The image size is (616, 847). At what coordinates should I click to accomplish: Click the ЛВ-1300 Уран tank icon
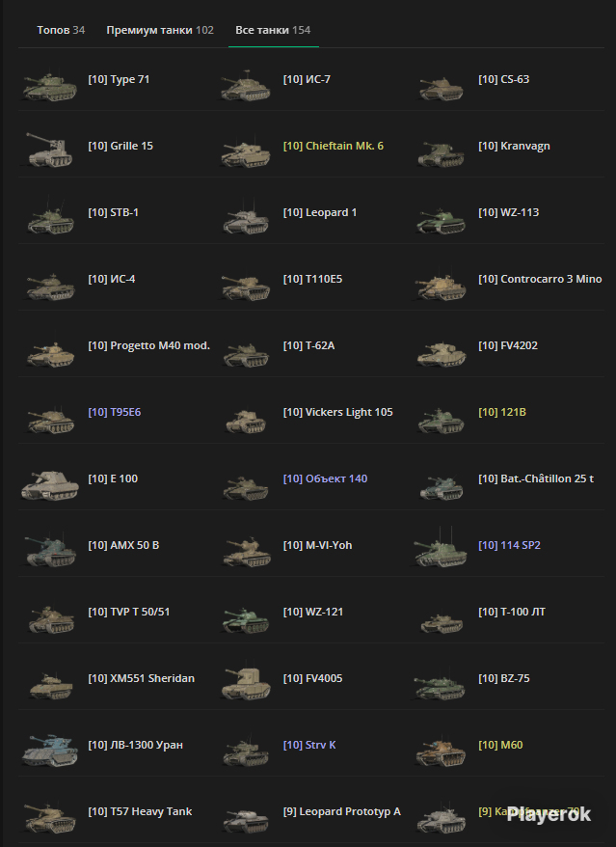tap(50, 751)
